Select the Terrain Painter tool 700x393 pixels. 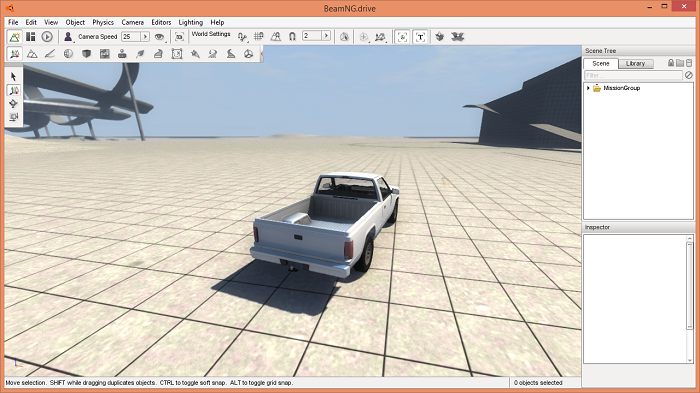pos(50,54)
